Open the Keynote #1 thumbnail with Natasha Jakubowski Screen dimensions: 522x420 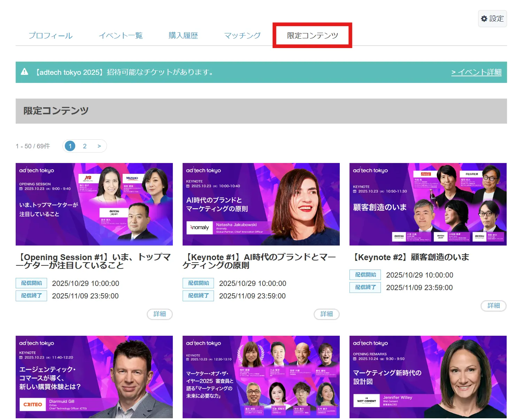(261, 204)
